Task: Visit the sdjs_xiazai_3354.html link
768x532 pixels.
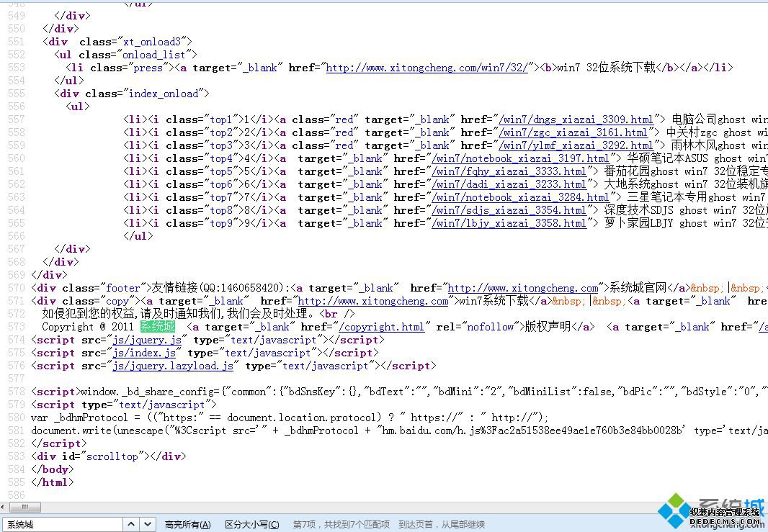Action: coord(509,210)
